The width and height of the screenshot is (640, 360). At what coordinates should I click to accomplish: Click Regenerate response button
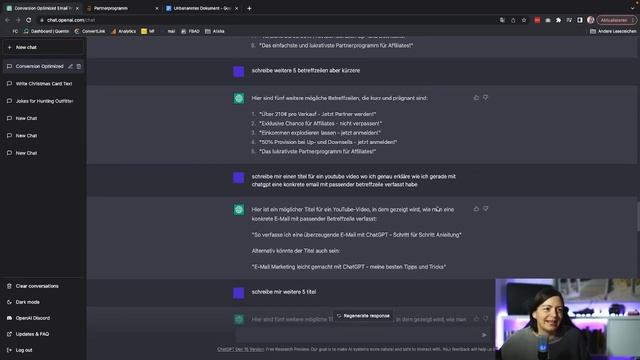(x=363, y=316)
